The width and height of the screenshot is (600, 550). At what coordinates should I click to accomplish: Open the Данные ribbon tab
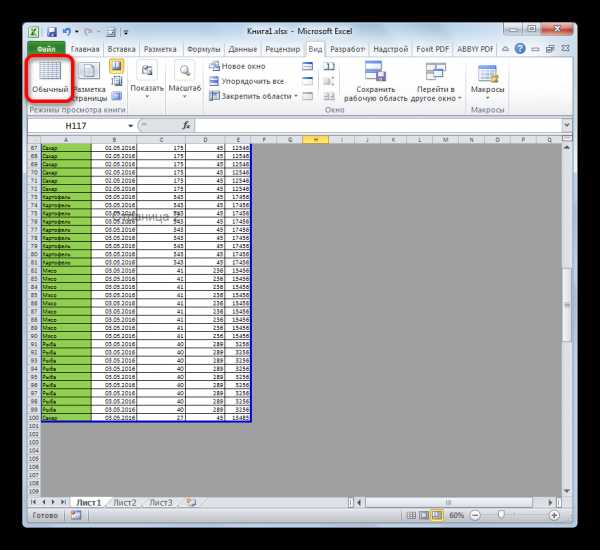pos(243,49)
